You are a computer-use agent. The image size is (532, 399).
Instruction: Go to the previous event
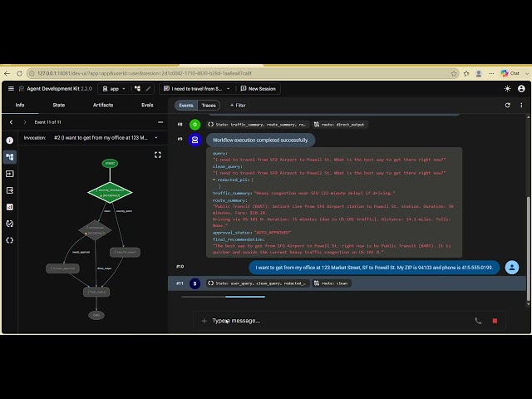click(11, 122)
